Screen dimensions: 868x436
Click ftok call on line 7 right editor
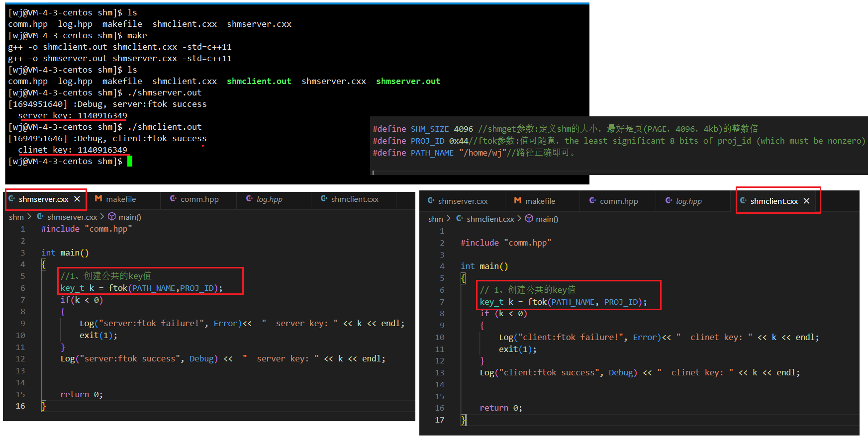(x=587, y=302)
